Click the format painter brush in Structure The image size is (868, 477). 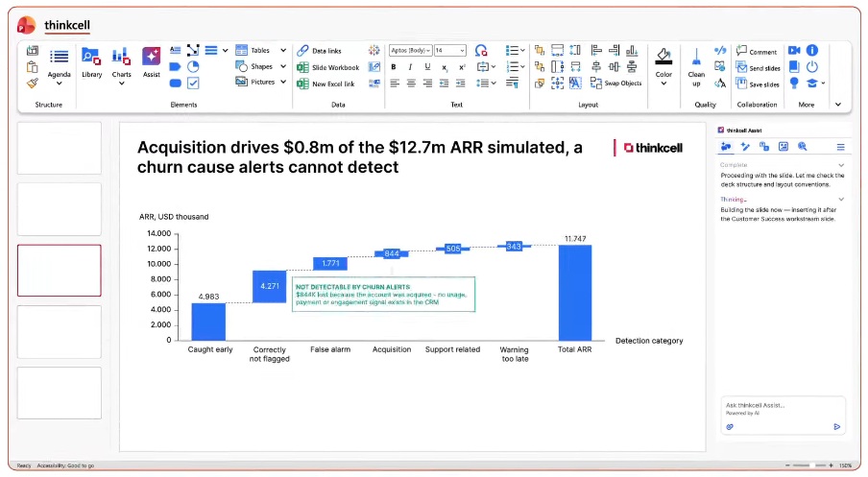(33, 83)
